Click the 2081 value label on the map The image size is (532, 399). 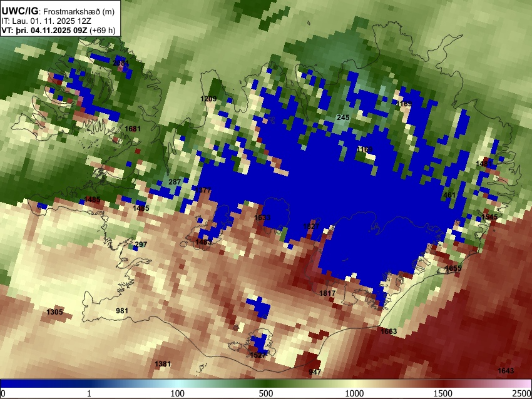pyautogui.click(x=121, y=63)
